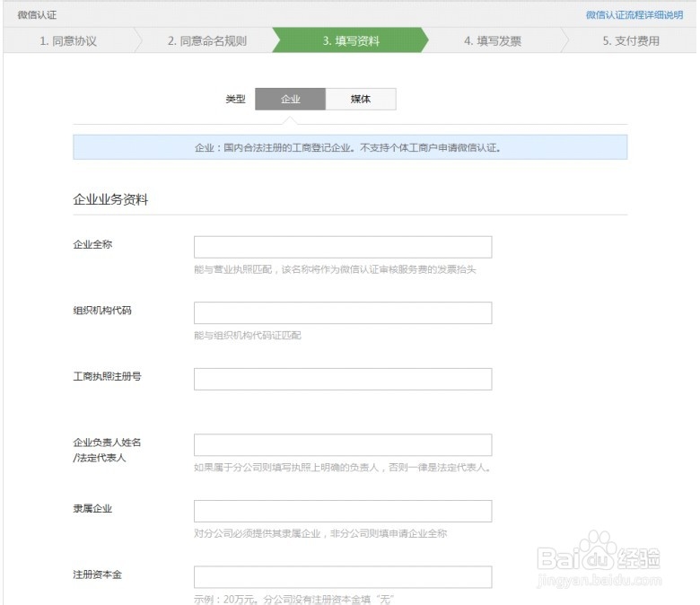
Task: Click the 组织机构代码 field label
Action: [x=102, y=311]
